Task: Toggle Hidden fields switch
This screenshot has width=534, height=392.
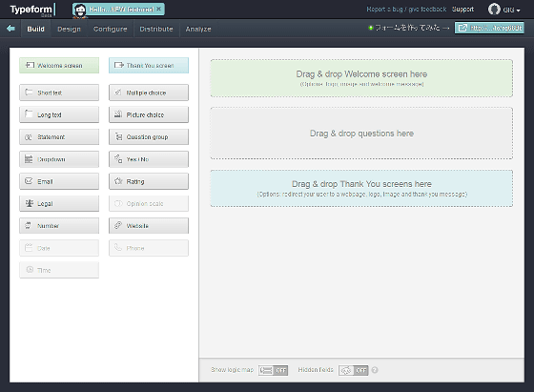Action: point(354,370)
